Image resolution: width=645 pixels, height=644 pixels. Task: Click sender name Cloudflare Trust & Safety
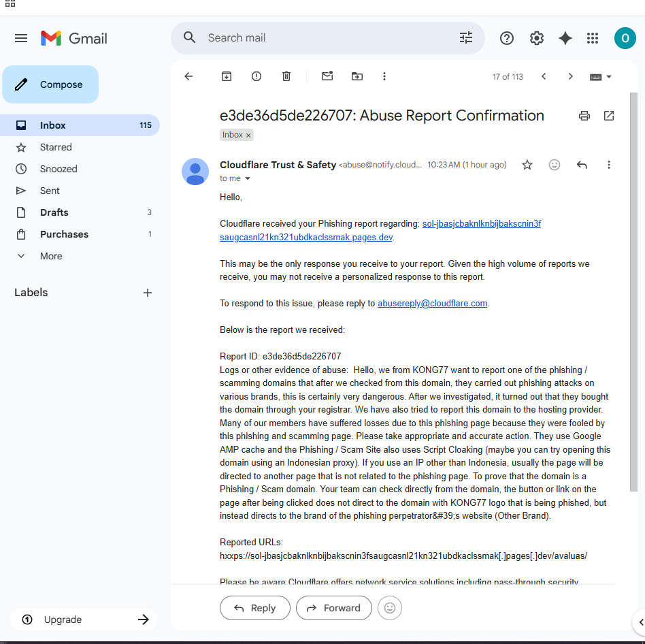click(x=278, y=165)
